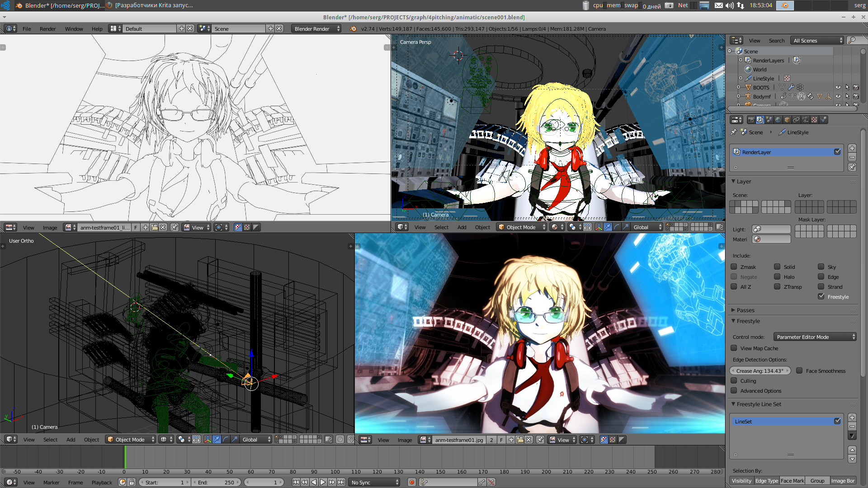Toggle the 3D manipulator widget in camera viewport
Image resolution: width=868 pixels, height=488 pixels.
[599, 227]
